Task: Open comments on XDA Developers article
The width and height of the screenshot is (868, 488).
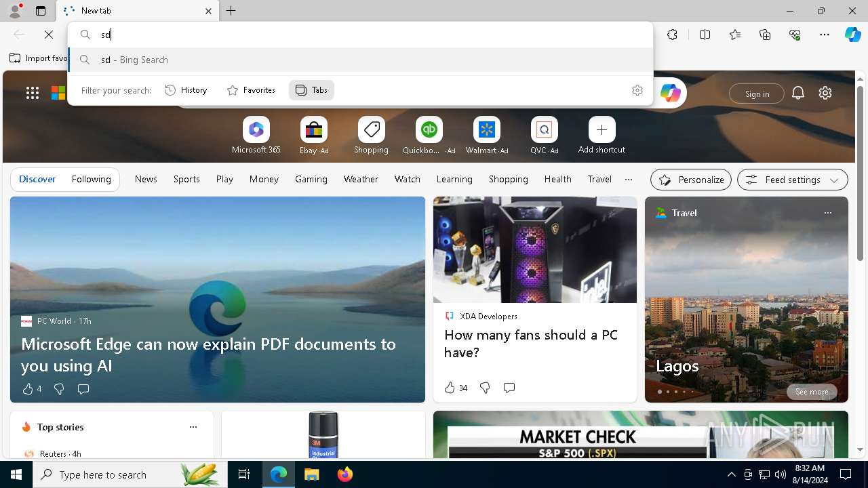Action: point(509,388)
